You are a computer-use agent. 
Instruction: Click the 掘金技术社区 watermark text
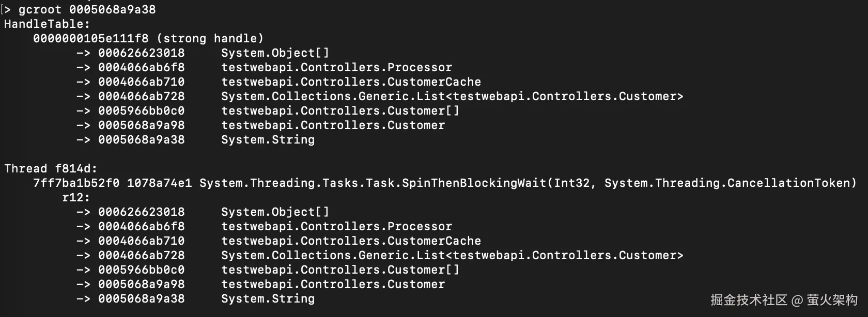(748, 300)
